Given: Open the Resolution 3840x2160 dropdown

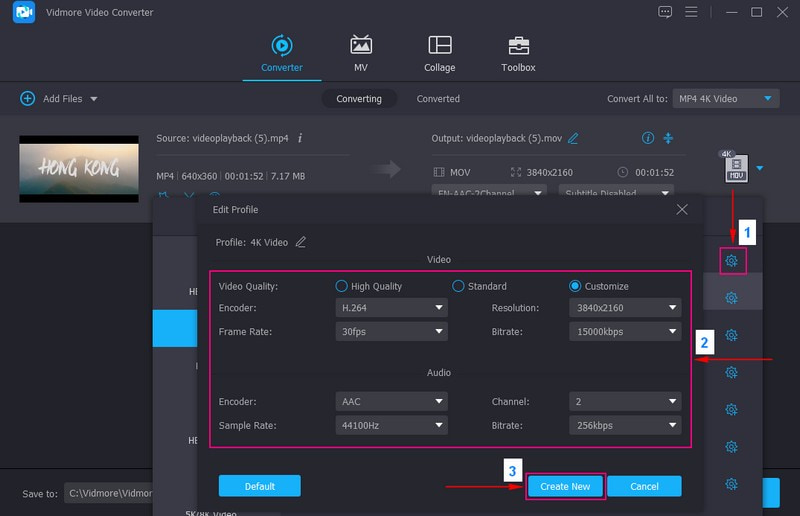Looking at the screenshot, I should 624,309.
